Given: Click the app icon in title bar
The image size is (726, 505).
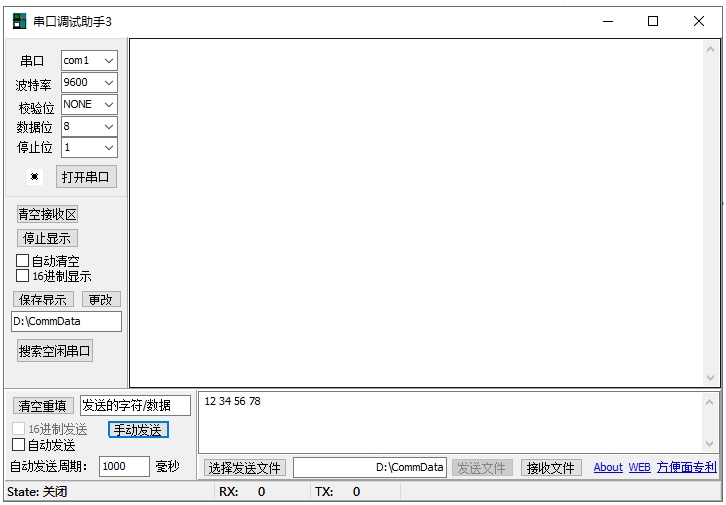Looking at the screenshot, I should [19, 21].
